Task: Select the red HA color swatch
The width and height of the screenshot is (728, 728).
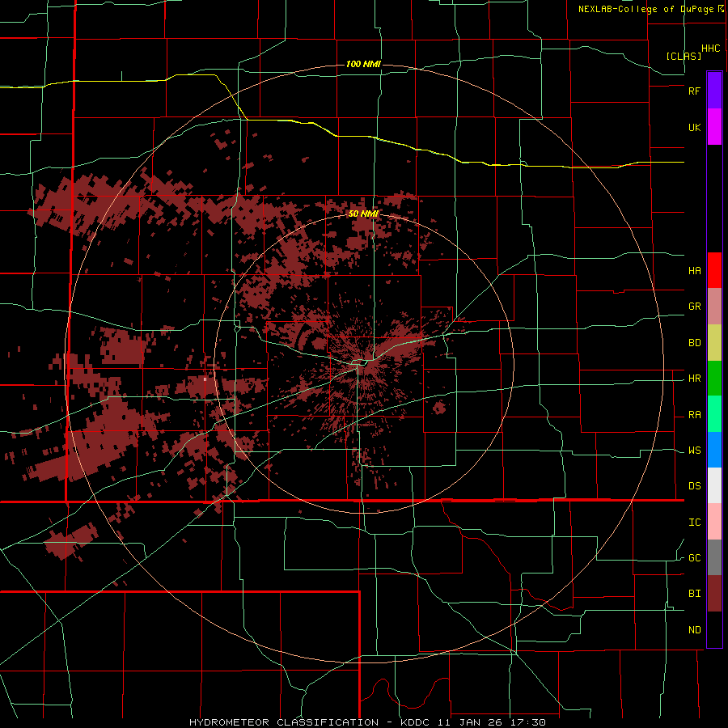Action: pos(714,270)
